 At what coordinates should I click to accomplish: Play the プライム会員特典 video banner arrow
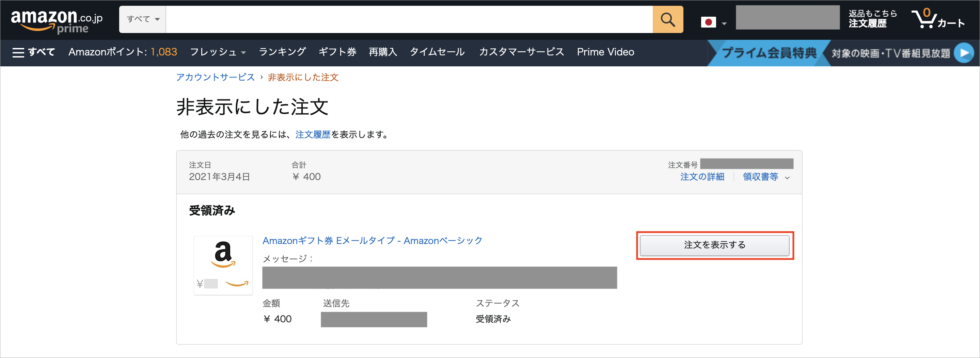coord(964,53)
